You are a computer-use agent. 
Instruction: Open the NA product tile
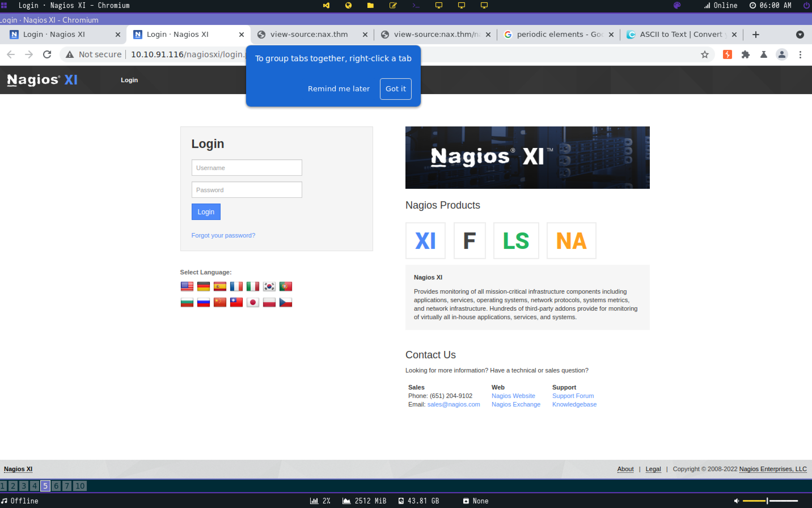tap(571, 241)
